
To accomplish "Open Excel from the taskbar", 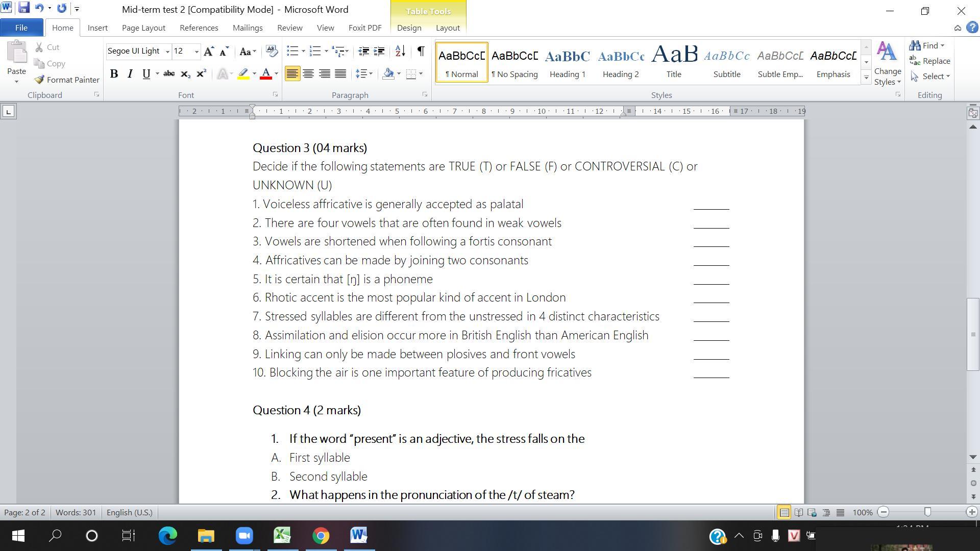I will click(x=282, y=536).
